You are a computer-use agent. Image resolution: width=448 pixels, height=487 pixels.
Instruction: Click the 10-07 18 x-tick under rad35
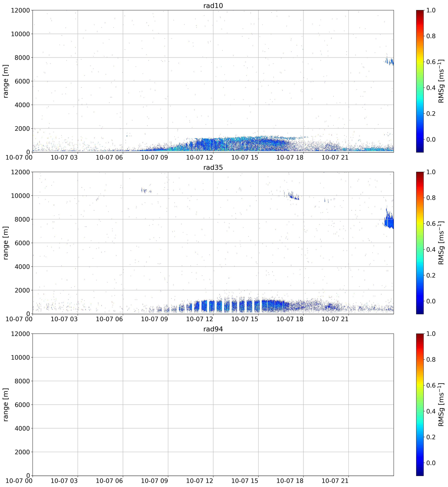(290, 319)
